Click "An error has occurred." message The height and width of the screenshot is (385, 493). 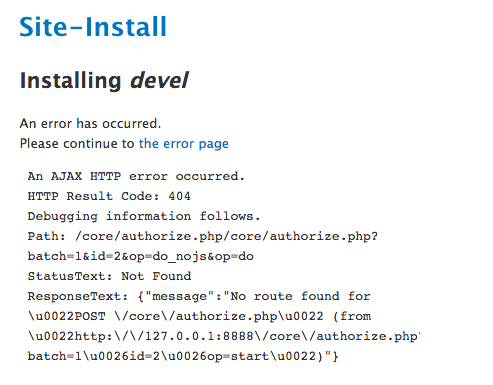pyautogui.click(x=90, y=124)
